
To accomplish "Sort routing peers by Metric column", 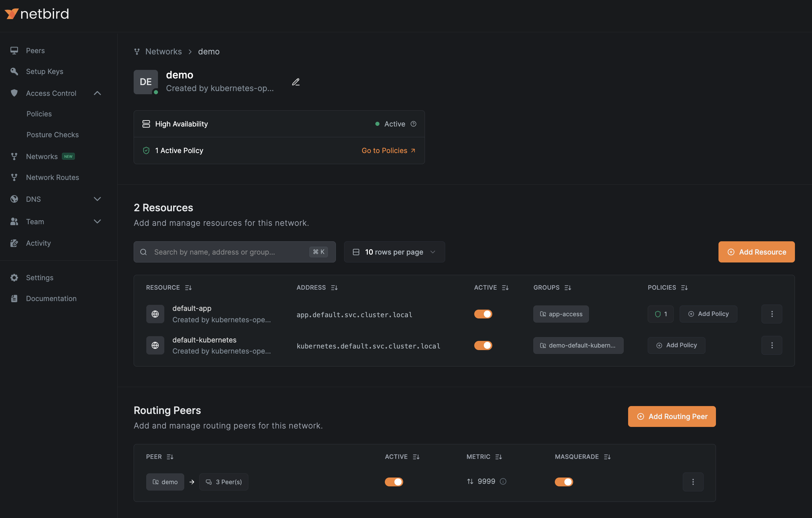I will coord(498,457).
